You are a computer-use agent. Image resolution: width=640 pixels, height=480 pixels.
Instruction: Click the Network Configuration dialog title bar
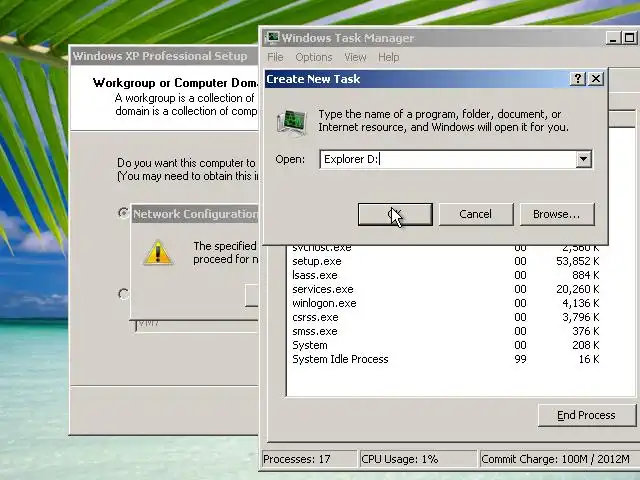coord(195,214)
